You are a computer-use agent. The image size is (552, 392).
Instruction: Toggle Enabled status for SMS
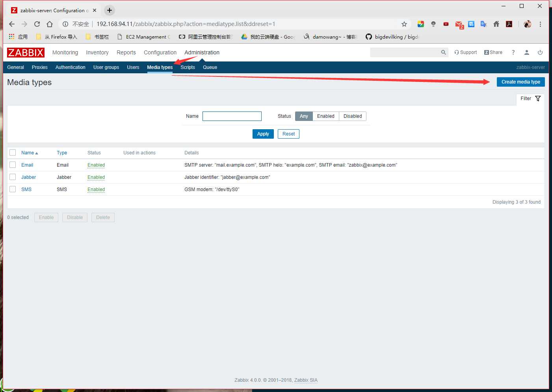[x=96, y=189]
